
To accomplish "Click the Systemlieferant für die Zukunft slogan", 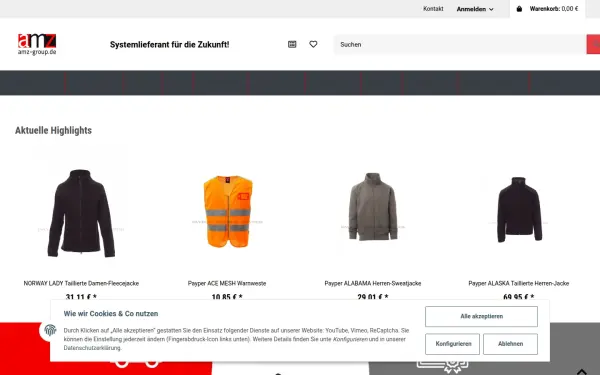I will 170,44.
